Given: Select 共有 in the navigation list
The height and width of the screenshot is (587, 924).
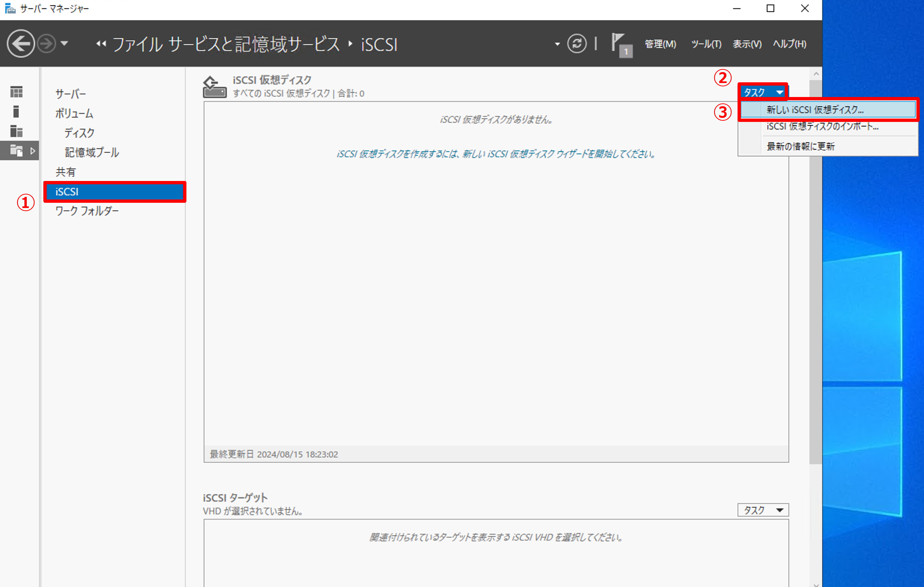Looking at the screenshot, I should click(65, 172).
